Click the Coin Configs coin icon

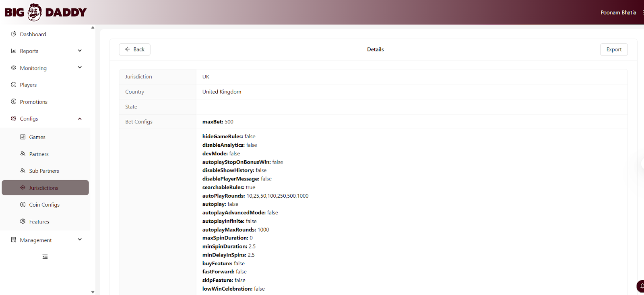23,205
